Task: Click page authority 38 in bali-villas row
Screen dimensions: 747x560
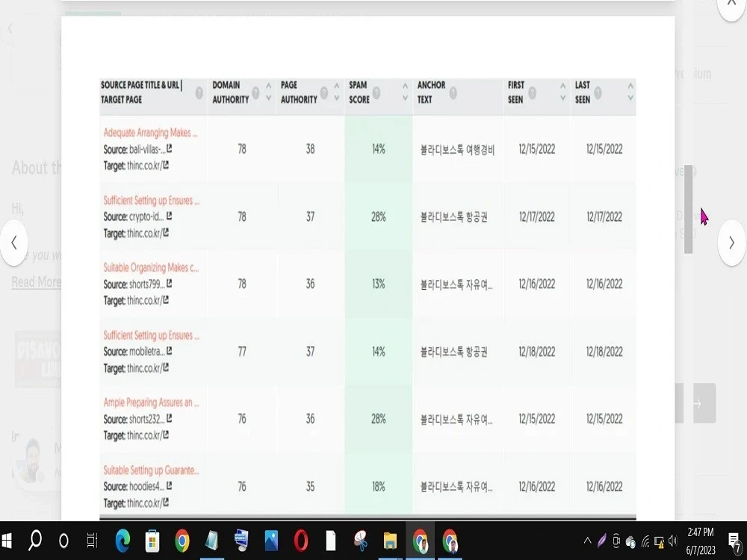Action: point(310,149)
